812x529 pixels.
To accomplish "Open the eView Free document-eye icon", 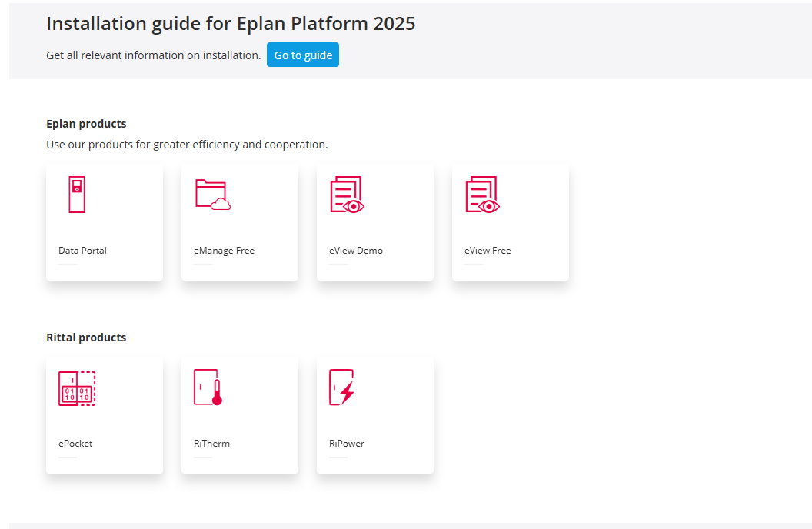I will (482, 194).
